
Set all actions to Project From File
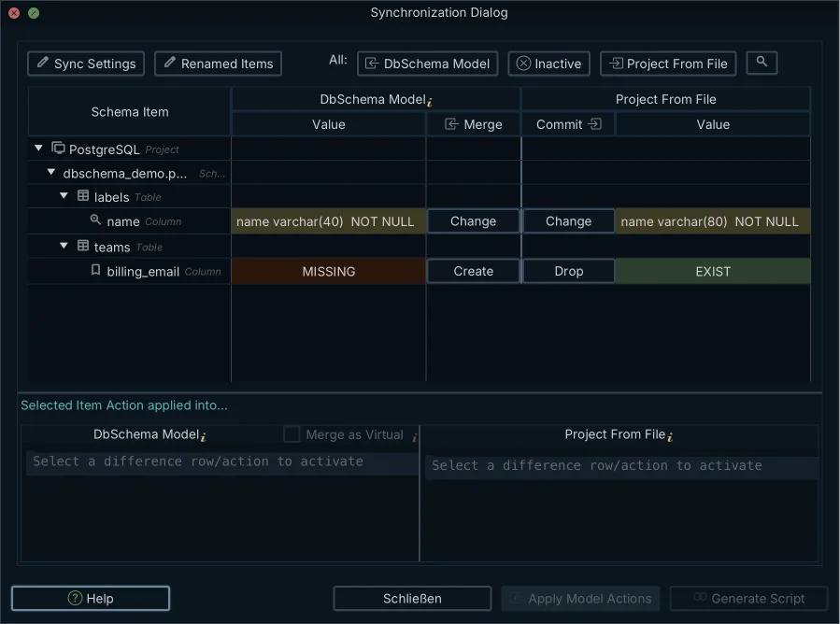click(668, 64)
